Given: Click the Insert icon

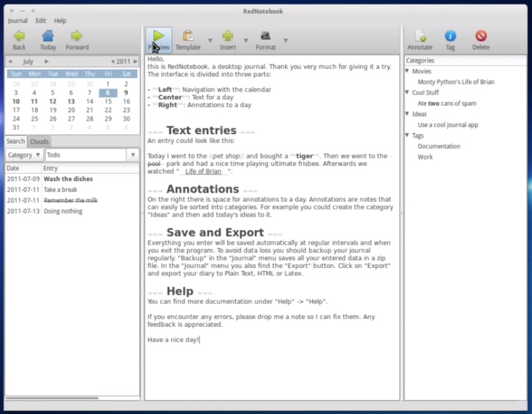Looking at the screenshot, I should (x=228, y=37).
